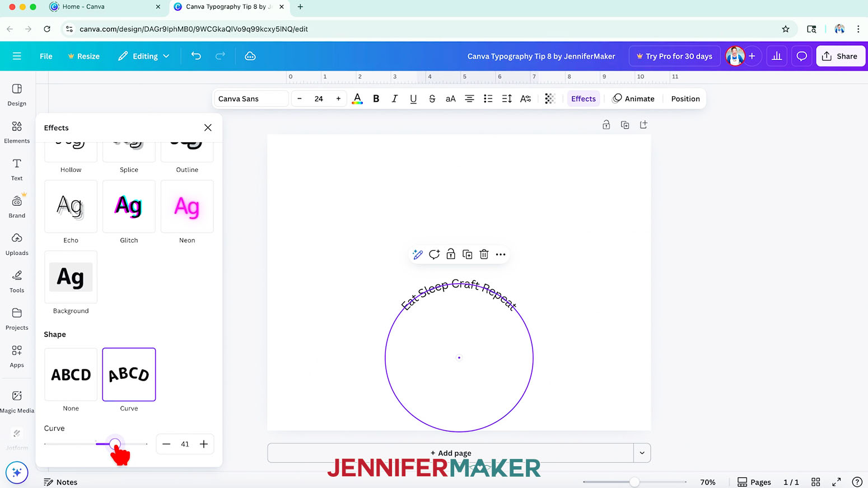
Task: Click the curve value field showing 41
Action: (x=185, y=444)
